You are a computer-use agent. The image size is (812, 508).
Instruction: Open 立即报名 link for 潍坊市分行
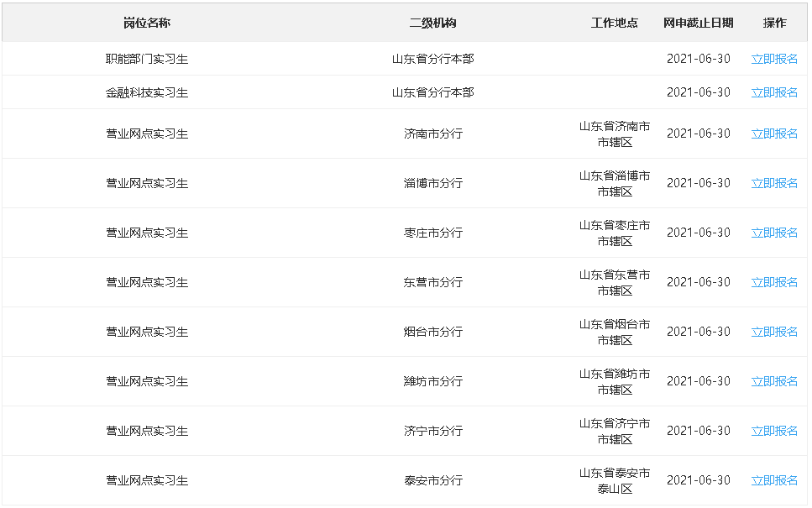pyautogui.click(x=774, y=381)
